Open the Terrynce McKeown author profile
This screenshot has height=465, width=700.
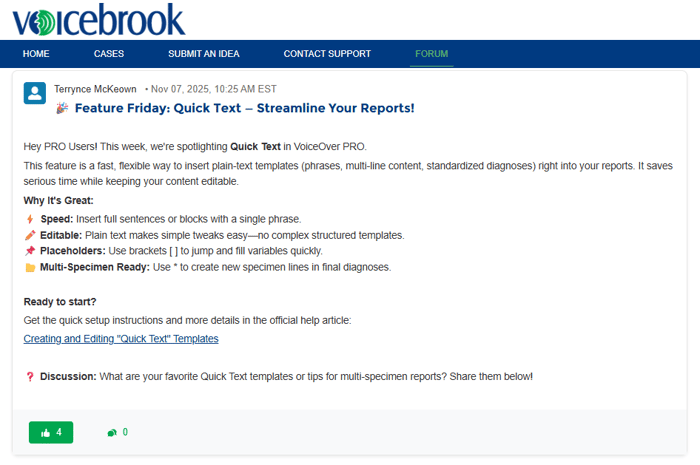pyautogui.click(x=96, y=89)
